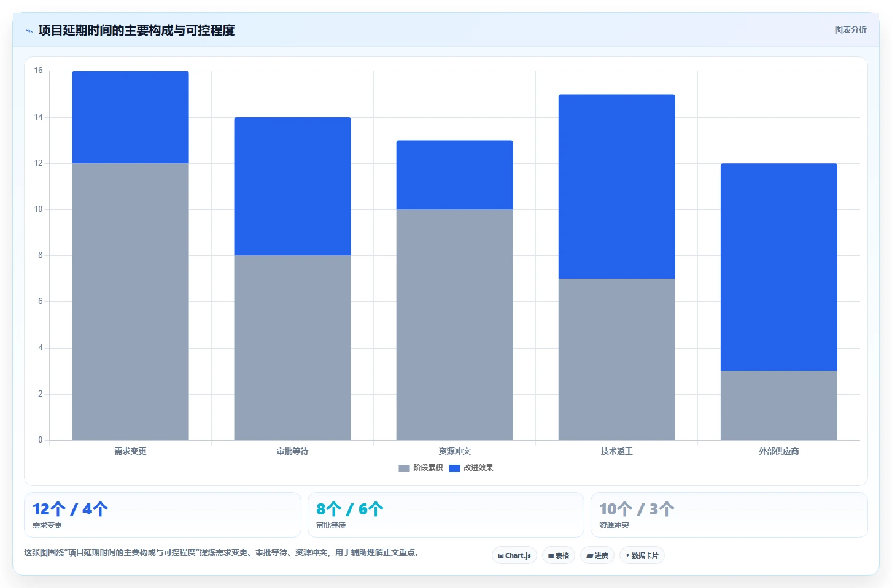Click the title 项目延期时间的主要构成与可控程度
Screen dimensions: 892x588
[136, 30]
